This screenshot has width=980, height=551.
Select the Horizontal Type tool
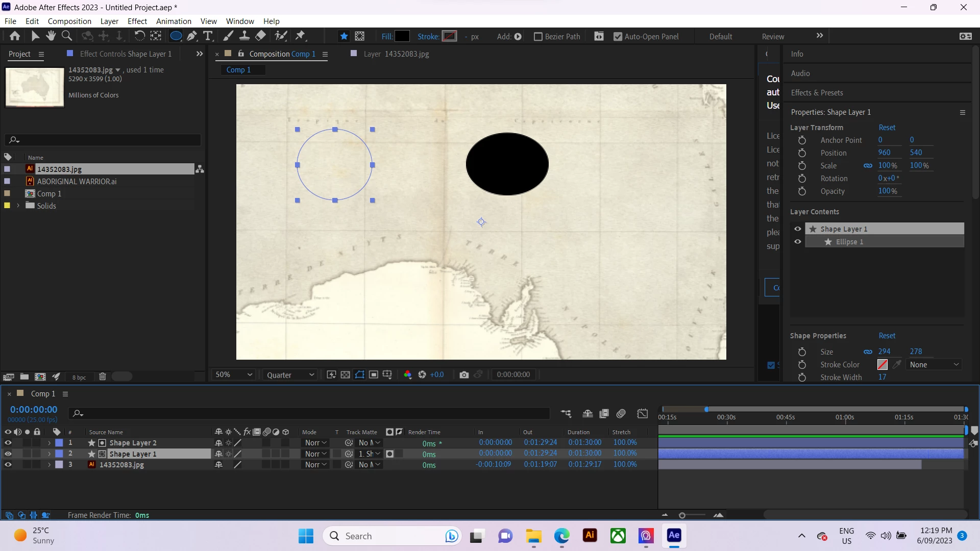point(208,36)
